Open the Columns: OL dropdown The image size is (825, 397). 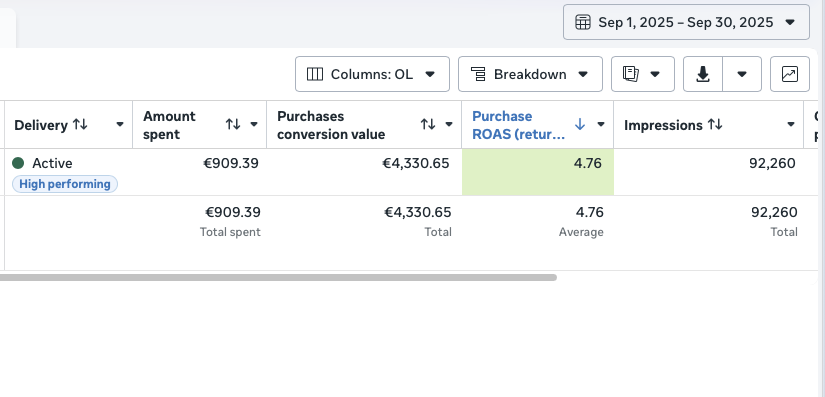click(x=372, y=74)
